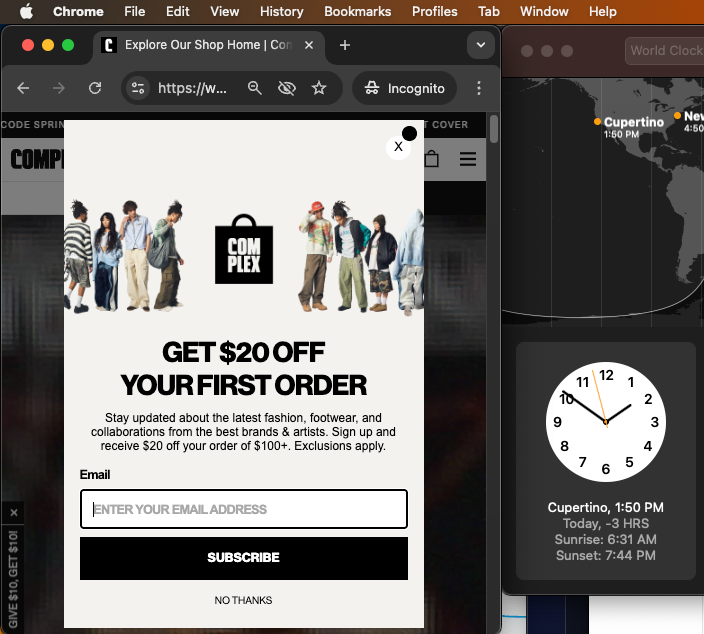Select the Explore Our Shop Home tab

coord(209,45)
